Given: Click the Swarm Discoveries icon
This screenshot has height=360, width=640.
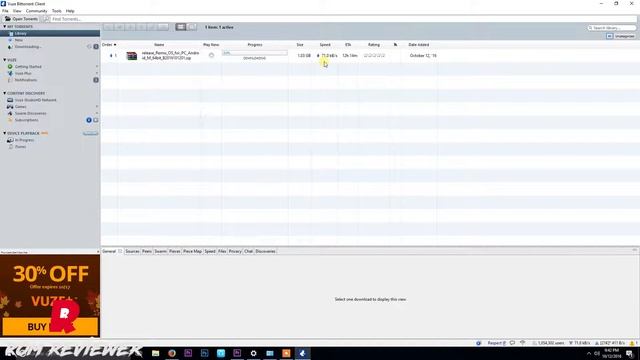Looking at the screenshot, I should click(10, 113).
